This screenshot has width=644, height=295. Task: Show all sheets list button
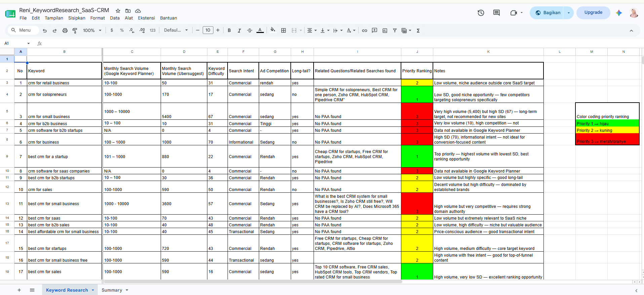pyautogui.click(x=32, y=290)
